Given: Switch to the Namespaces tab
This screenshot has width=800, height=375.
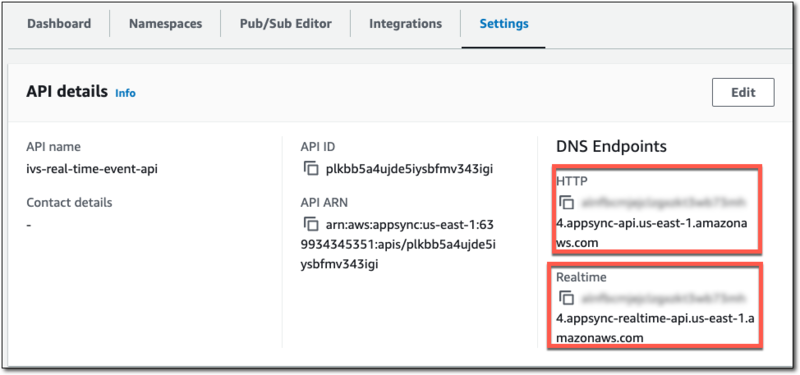Looking at the screenshot, I should [x=165, y=23].
